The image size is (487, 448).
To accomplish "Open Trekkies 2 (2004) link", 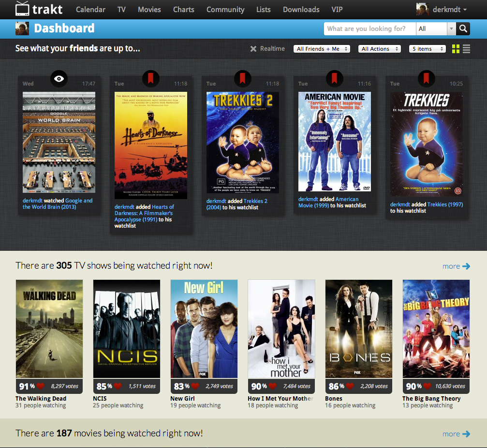I will (236, 204).
